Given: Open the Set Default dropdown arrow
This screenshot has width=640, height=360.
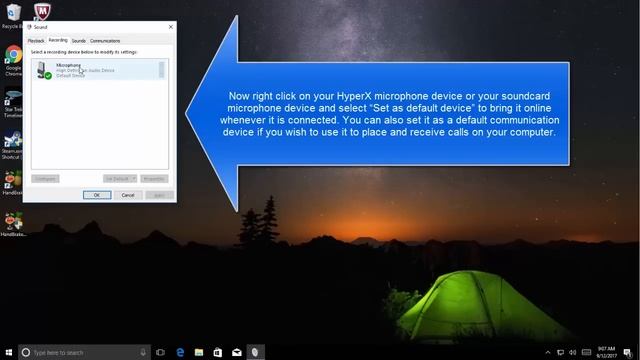Looking at the screenshot, I should [x=133, y=179].
